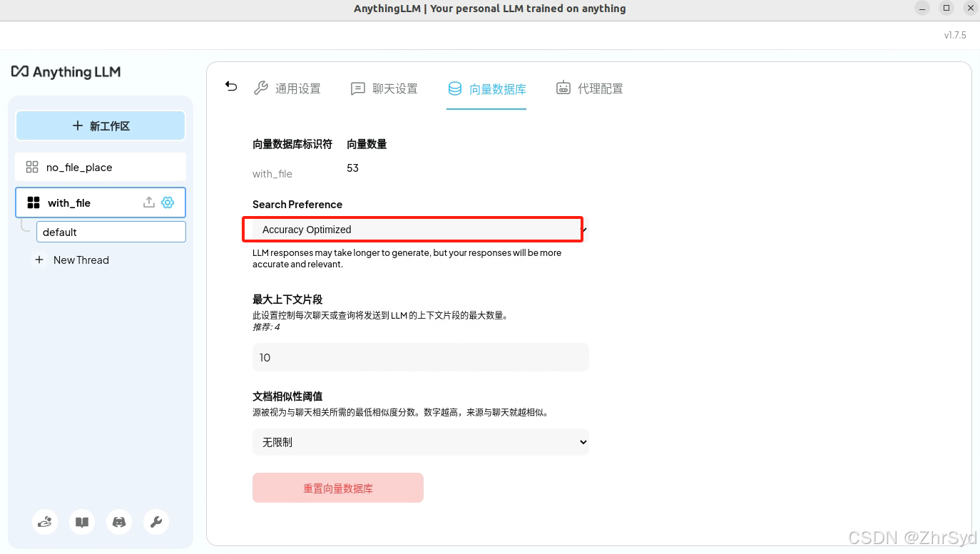The width and height of the screenshot is (980, 554).
Task: Click the with_file vector database identifier text
Action: (272, 174)
